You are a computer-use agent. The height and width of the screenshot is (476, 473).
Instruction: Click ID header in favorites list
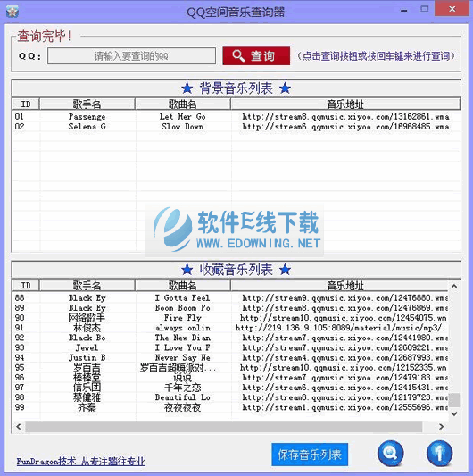pos(26,286)
